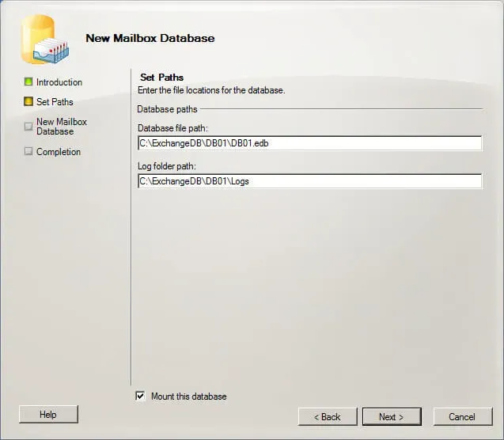Click the green Introduction step indicator
504x440 pixels.
(28, 82)
